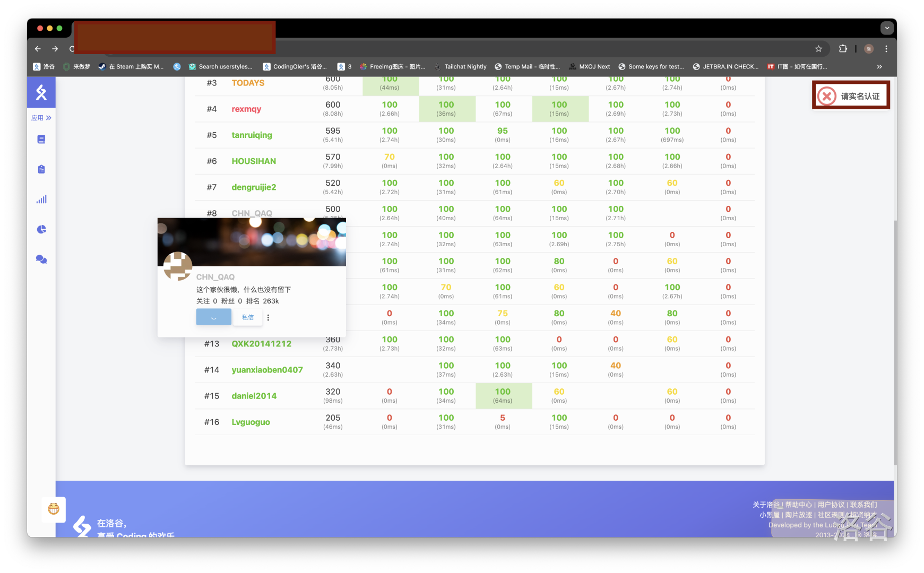This screenshot has width=924, height=573.
Task: Open the problem set book icon in sidebar
Action: point(41,139)
